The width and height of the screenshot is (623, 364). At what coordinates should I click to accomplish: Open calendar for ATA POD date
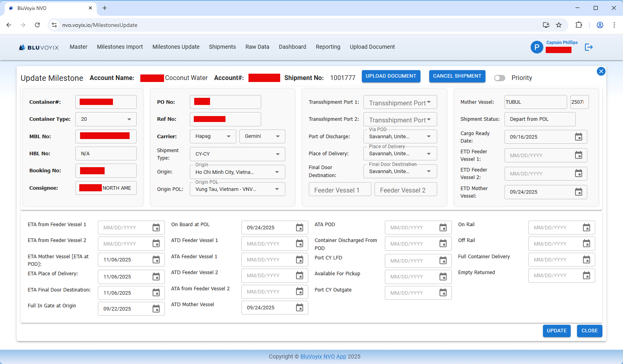[x=443, y=228]
